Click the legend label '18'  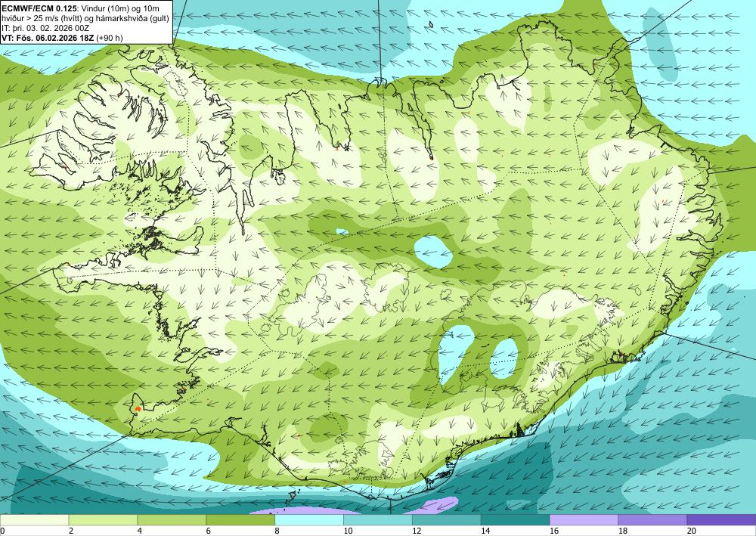[x=623, y=531]
